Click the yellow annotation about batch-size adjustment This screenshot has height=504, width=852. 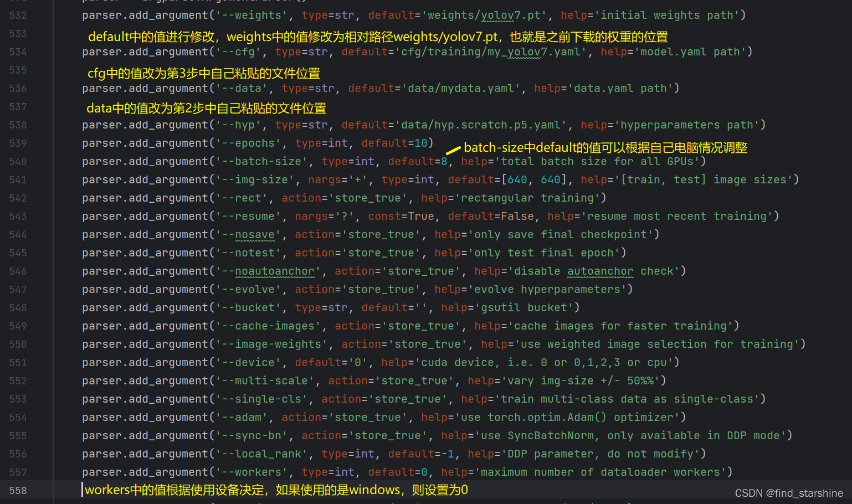click(x=605, y=147)
